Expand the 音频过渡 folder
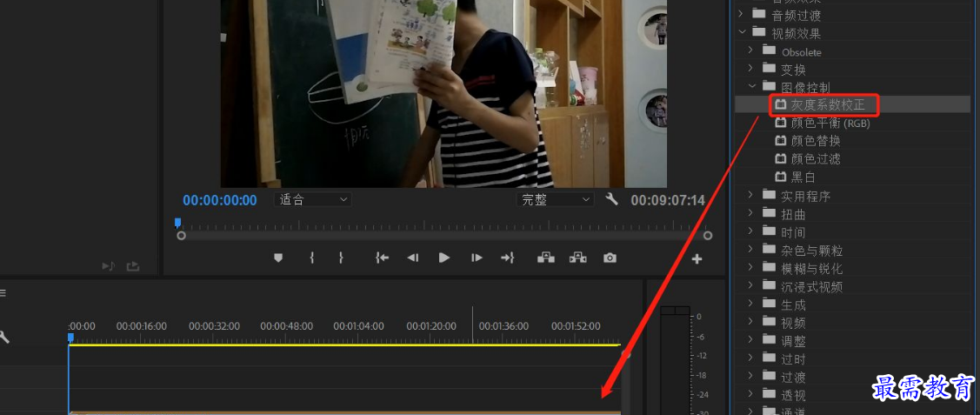 741,14
